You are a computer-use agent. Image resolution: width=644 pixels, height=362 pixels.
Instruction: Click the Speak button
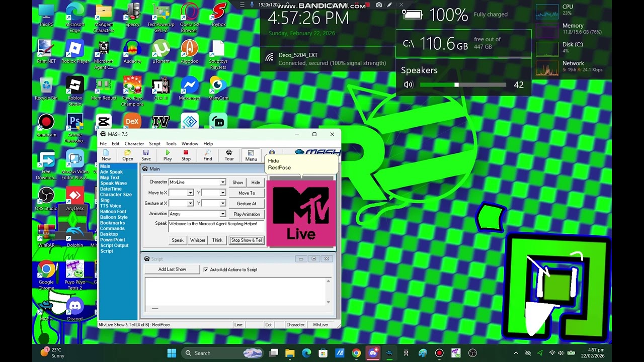[178, 240]
